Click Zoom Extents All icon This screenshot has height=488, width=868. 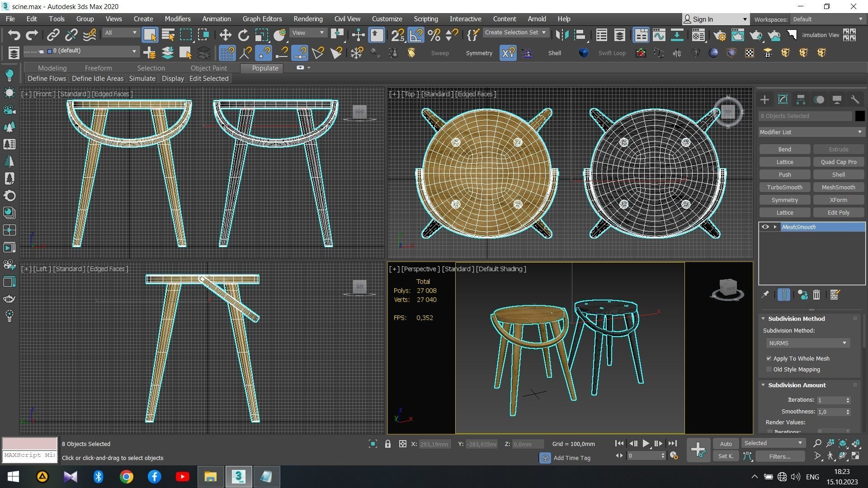click(x=856, y=443)
